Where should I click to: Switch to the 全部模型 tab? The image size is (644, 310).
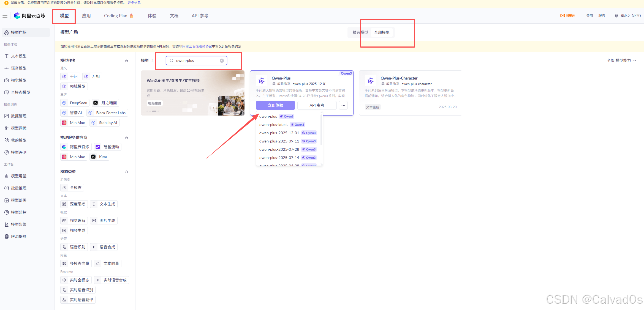[382, 32]
